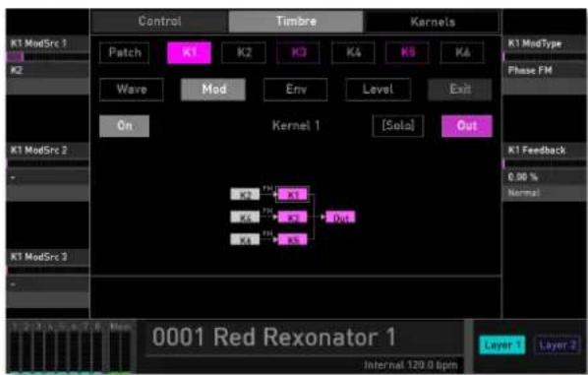This screenshot has height=375, width=588.
Task: Adjust the K1 ModType slider bar
Action: tap(545, 57)
